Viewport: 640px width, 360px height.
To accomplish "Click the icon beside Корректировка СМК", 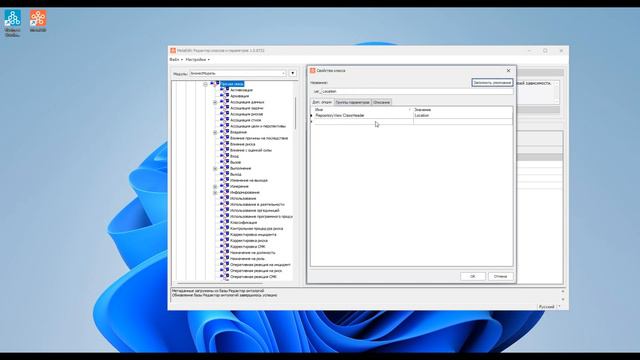I will point(225,247).
